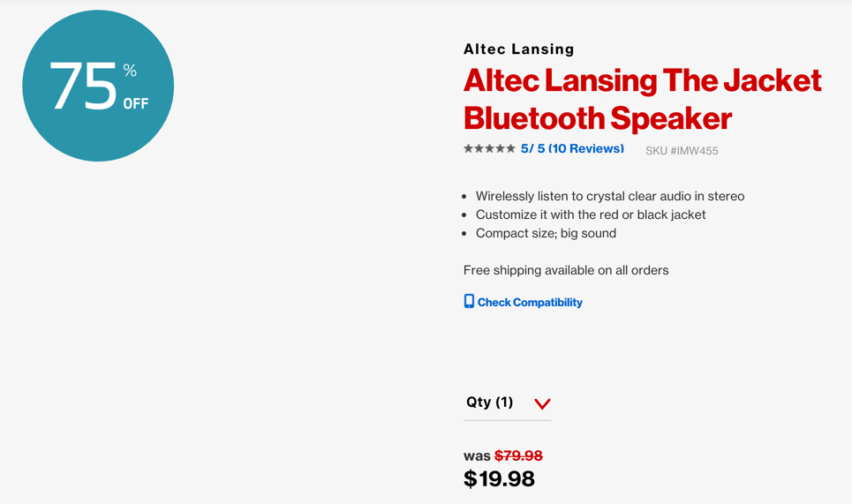
Task: Click the Wirelessly listen bullet point
Action: point(610,196)
